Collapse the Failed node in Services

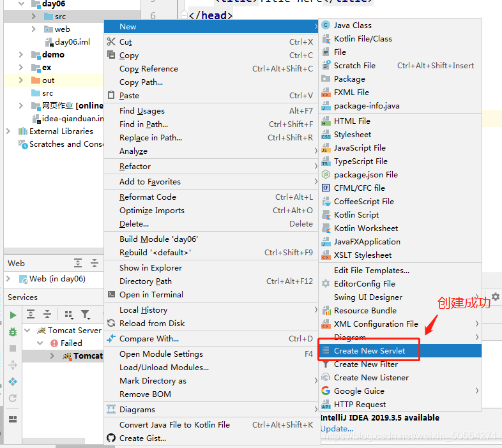[x=40, y=343]
